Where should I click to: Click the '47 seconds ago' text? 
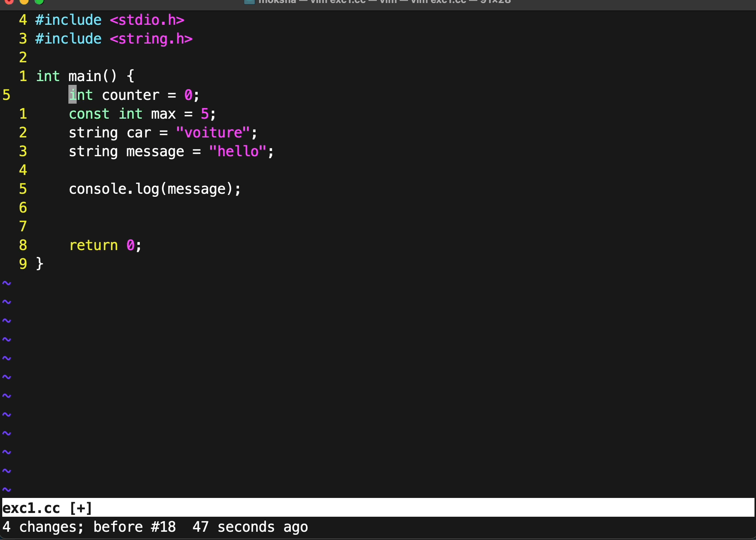coord(250,527)
